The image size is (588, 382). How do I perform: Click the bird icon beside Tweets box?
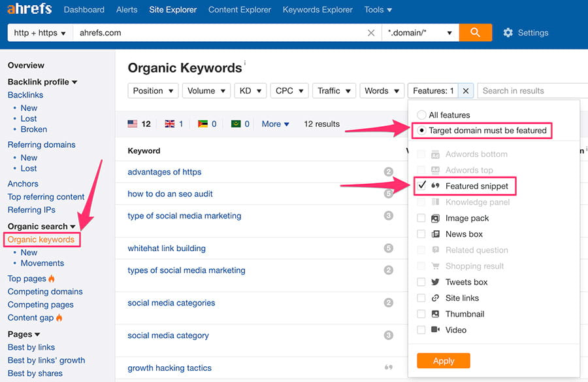click(x=434, y=282)
